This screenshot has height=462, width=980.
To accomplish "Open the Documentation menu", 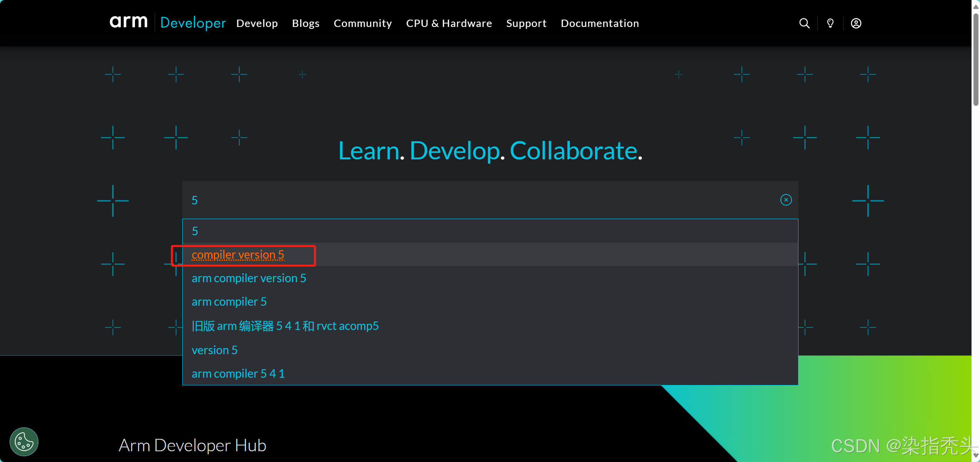I will pyautogui.click(x=600, y=23).
